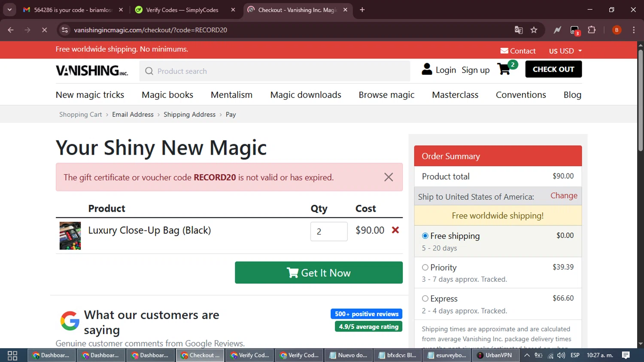Screen dimensions: 644x362
Task: Open the Chrome three-dot menu
Action: click(x=634, y=30)
